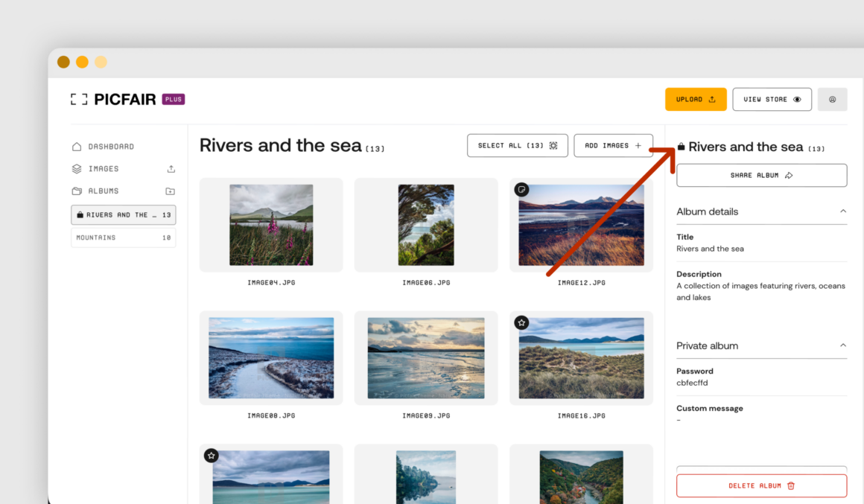This screenshot has width=864, height=504.
Task: Click the orange Upload button
Action: [x=695, y=98]
